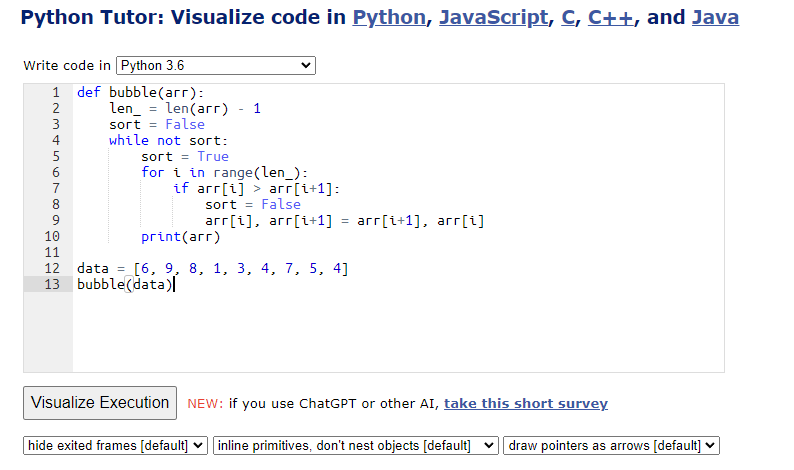The image size is (794, 470).
Task: Click the 'for i in range(len_):' line
Action: click(x=224, y=173)
